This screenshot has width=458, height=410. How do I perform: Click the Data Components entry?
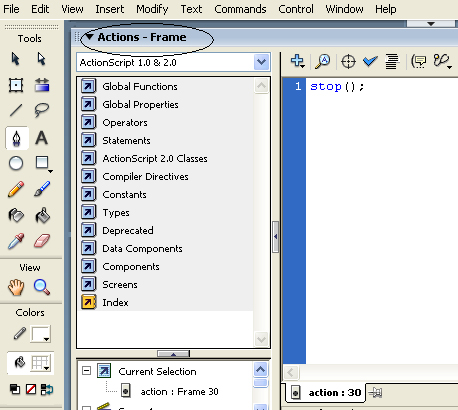tap(142, 249)
